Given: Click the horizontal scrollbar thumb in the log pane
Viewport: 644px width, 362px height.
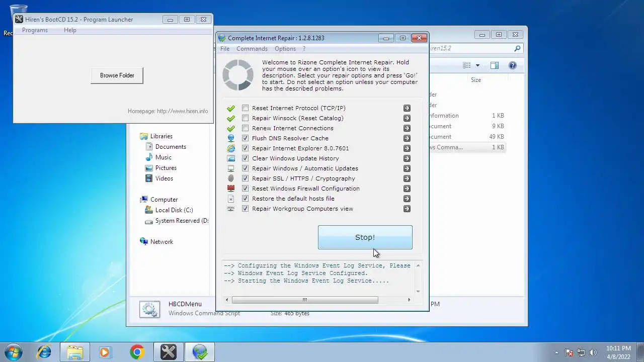Looking at the screenshot, I should pos(304,300).
